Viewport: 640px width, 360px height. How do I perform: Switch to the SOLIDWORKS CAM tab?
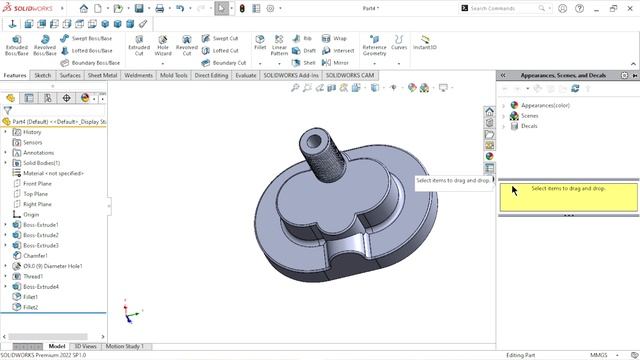350,76
